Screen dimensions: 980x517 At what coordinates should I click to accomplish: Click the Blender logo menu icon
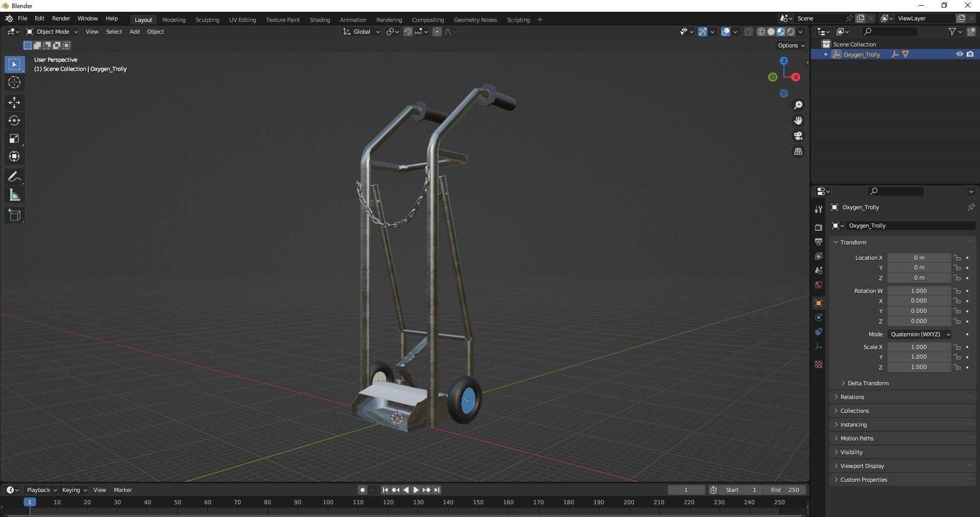pos(9,18)
